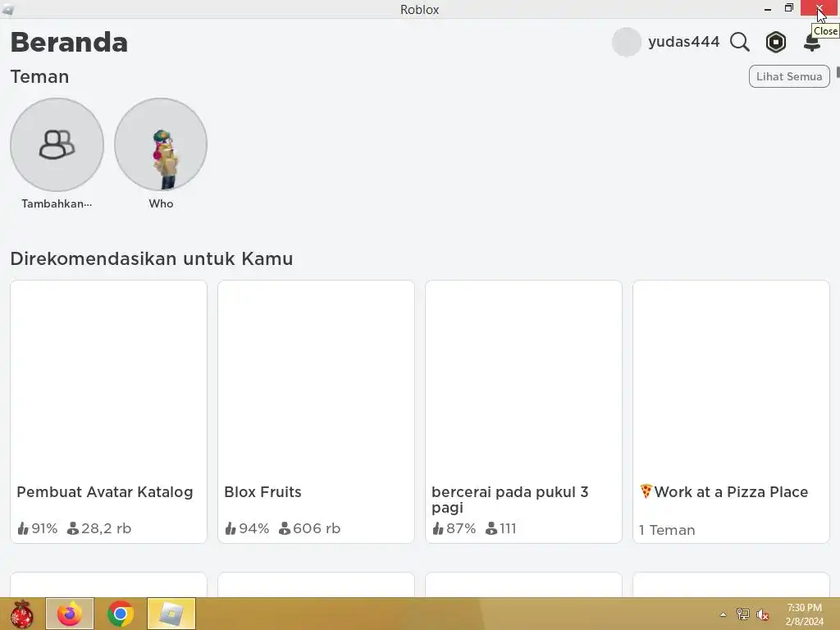Click the Tambahkan... label
This screenshot has height=630, width=840.
(x=57, y=203)
